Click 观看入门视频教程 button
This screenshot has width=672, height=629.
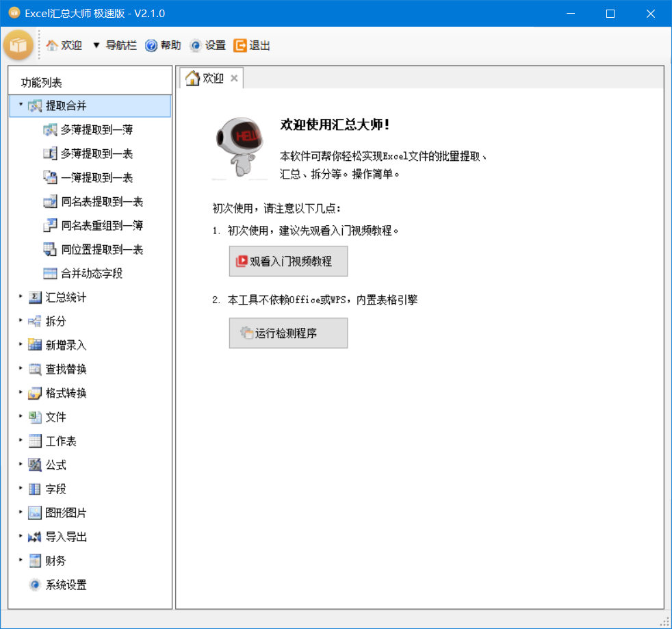pyautogui.click(x=288, y=261)
